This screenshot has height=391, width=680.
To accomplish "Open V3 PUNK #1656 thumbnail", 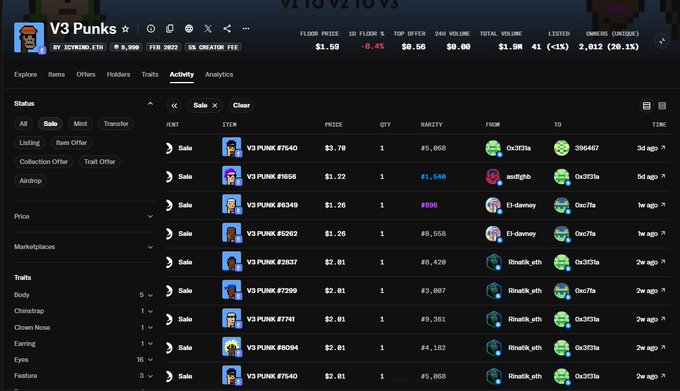I will coord(232,176).
